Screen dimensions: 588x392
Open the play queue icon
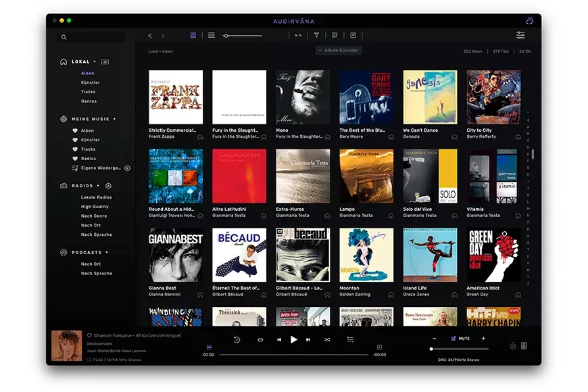click(x=350, y=339)
